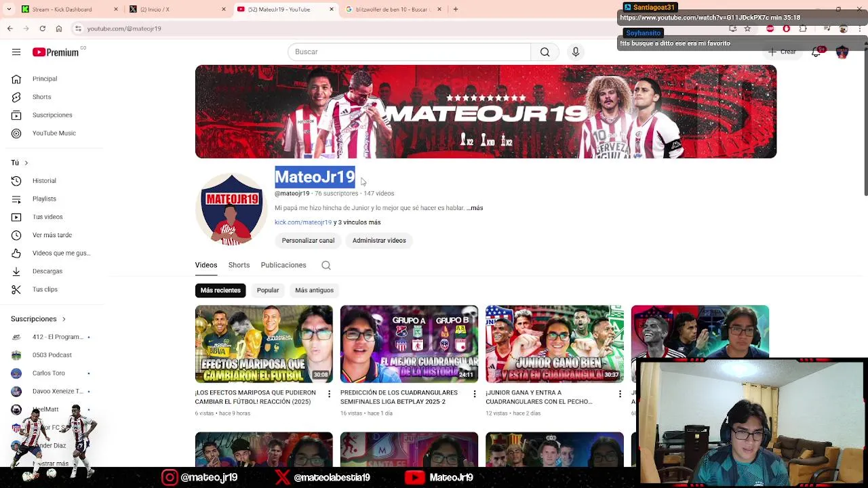Open more options for Efectos Mariposa video
Screen dimensions: 868x488
(x=330, y=394)
